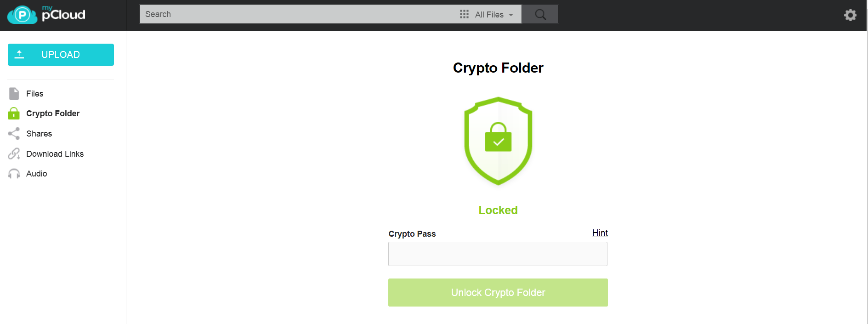Click the pCloud logo icon
This screenshot has width=868, height=324.
(x=22, y=15)
